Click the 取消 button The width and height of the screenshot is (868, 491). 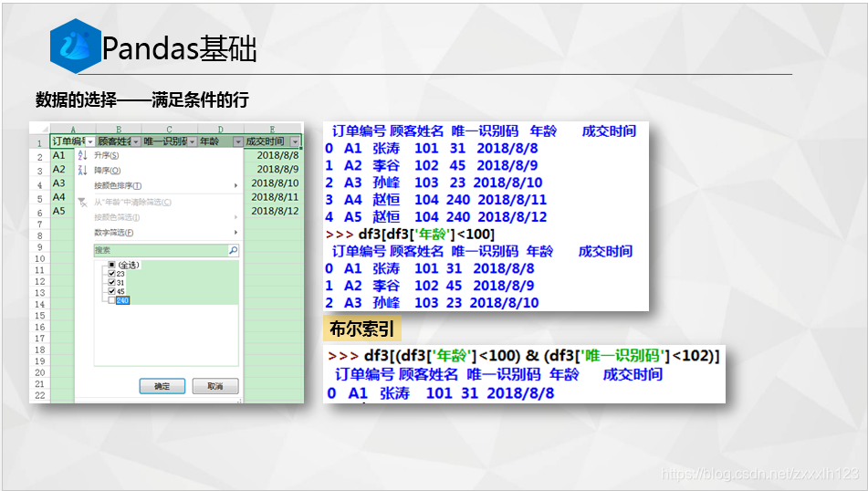[x=215, y=386]
